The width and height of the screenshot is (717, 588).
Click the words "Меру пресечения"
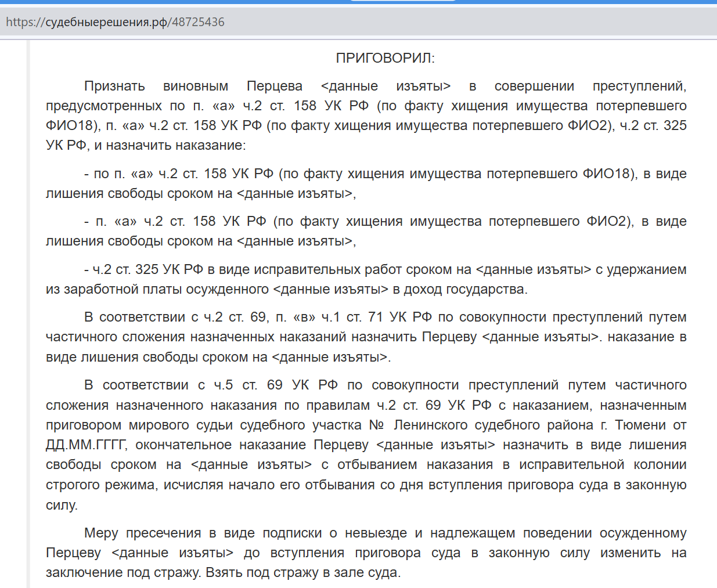(143, 533)
